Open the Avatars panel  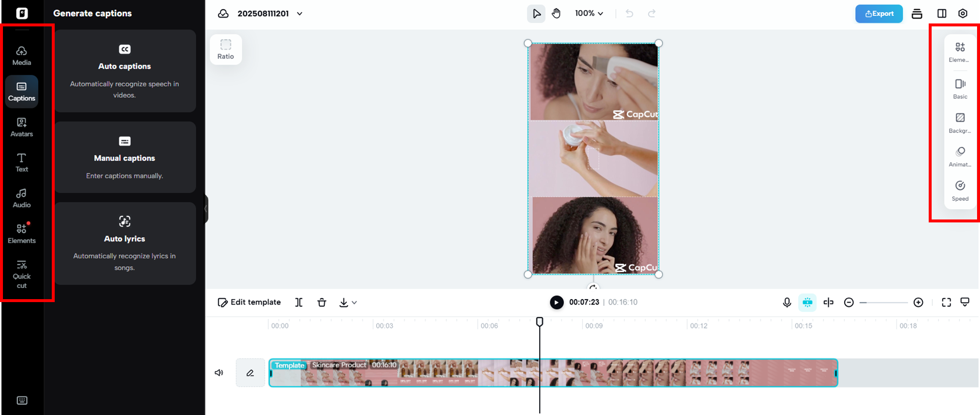click(21, 127)
